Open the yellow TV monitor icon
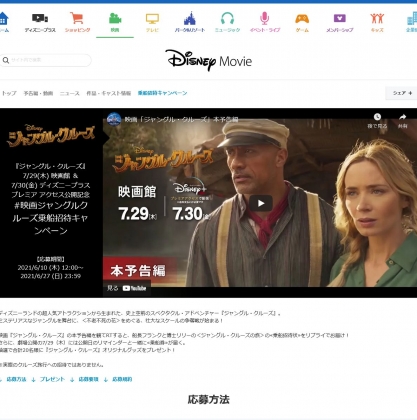The image size is (417, 420). [152, 19]
